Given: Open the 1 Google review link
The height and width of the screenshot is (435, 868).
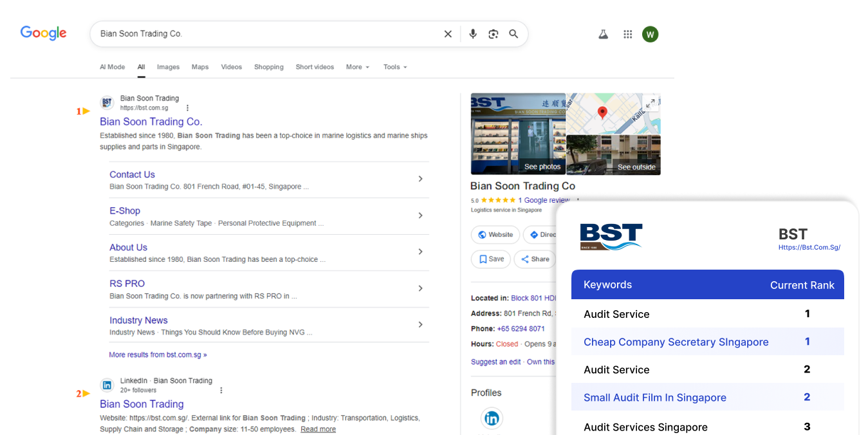Looking at the screenshot, I should [x=544, y=200].
